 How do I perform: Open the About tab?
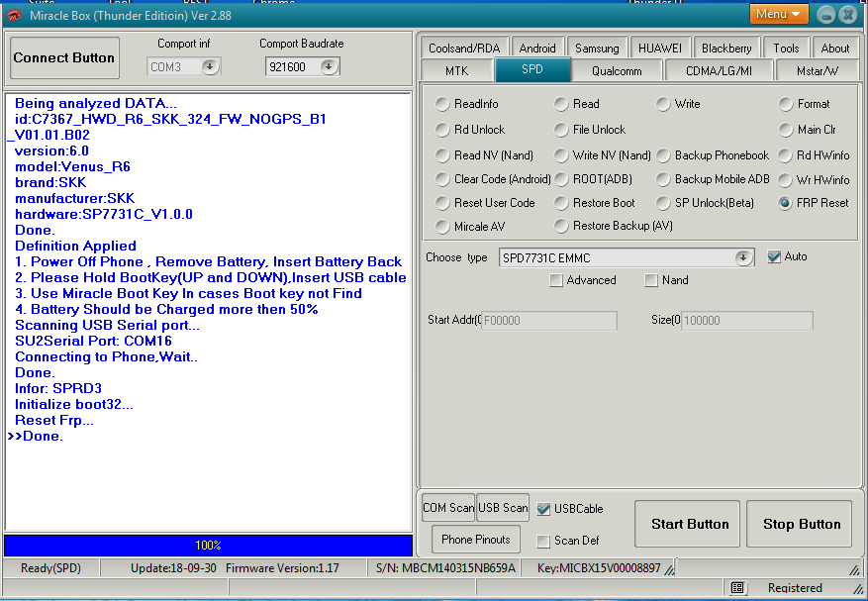point(834,48)
